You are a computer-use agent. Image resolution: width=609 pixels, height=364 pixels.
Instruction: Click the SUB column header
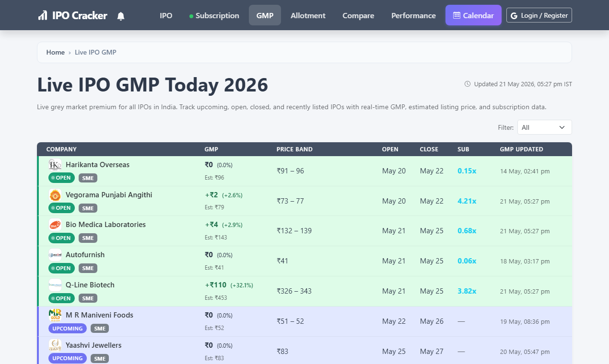(463, 149)
